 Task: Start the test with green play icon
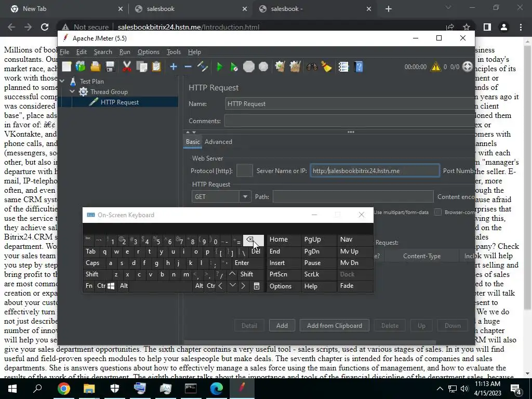tap(220, 66)
